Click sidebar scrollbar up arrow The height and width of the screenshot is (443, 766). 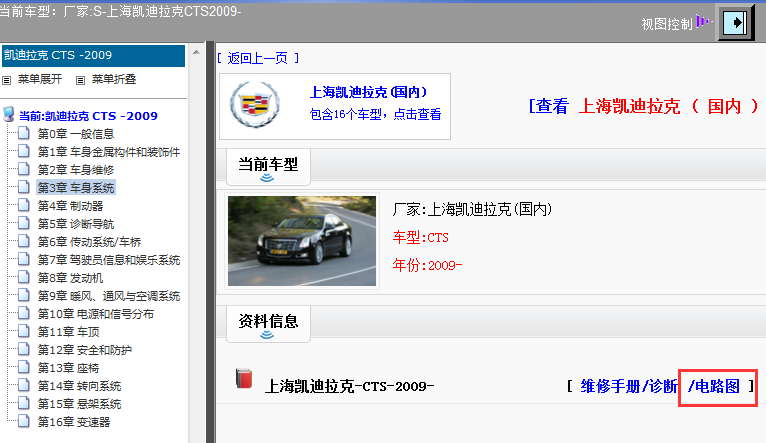tap(196, 52)
